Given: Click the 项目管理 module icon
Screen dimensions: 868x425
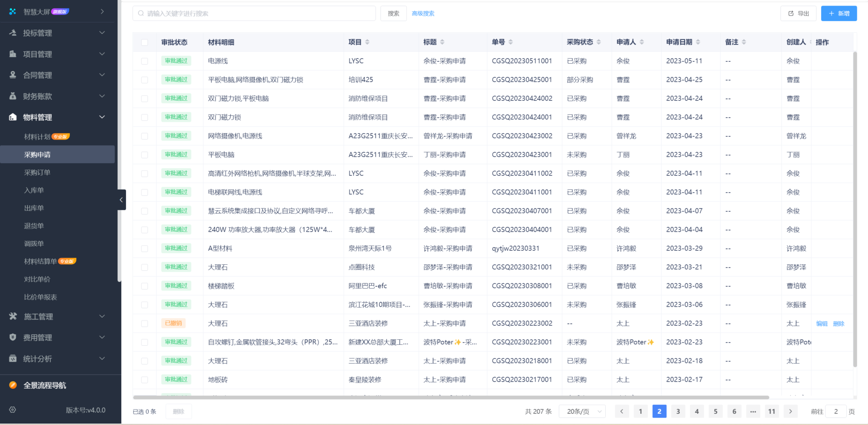Looking at the screenshot, I should point(12,54).
